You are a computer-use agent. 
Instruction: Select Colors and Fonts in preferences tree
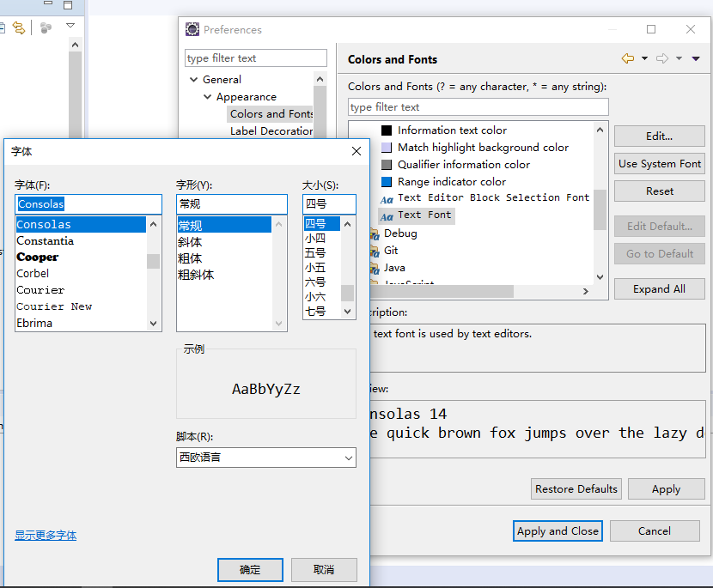(271, 113)
